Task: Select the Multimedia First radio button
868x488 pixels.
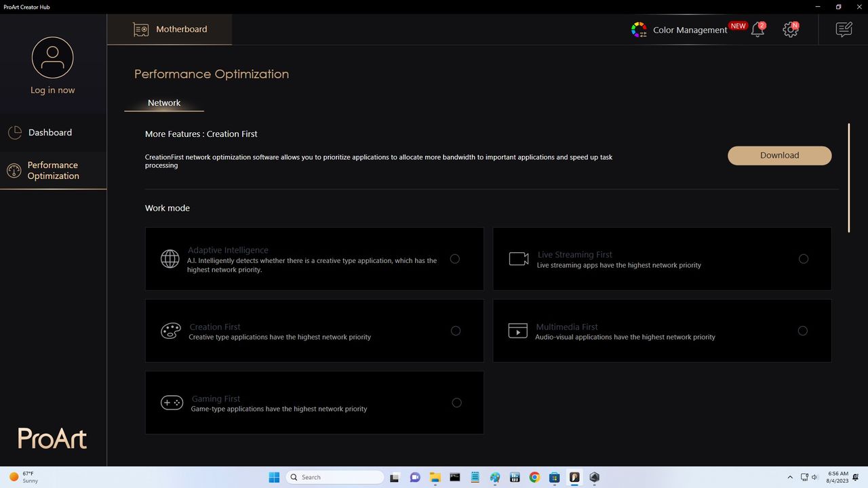Action: (803, 331)
